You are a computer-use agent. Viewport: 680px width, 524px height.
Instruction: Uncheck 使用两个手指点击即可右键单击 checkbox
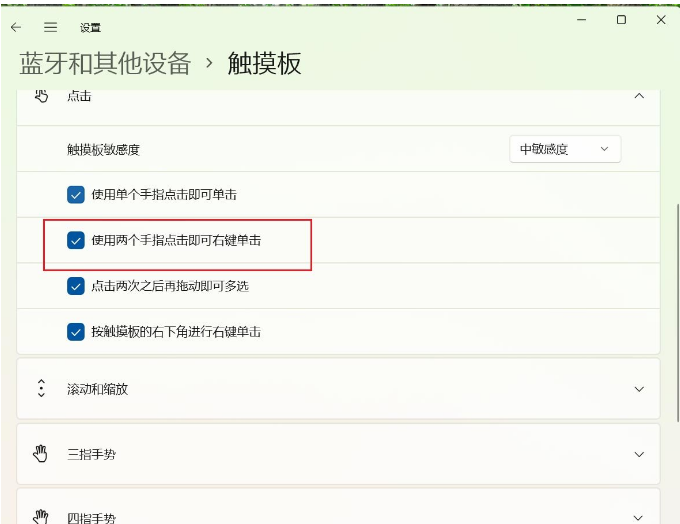pyautogui.click(x=75, y=240)
